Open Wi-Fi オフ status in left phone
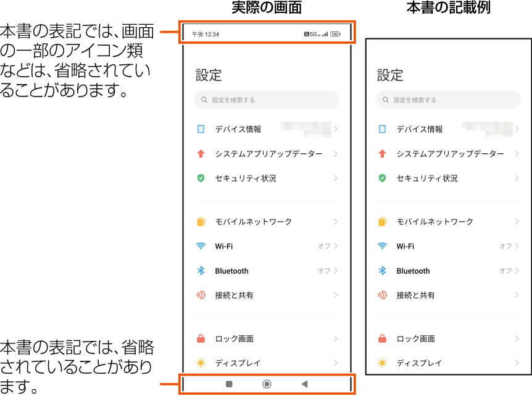Image resolution: width=532 pixels, height=396 pixels. pyautogui.click(x=323, y=246)
